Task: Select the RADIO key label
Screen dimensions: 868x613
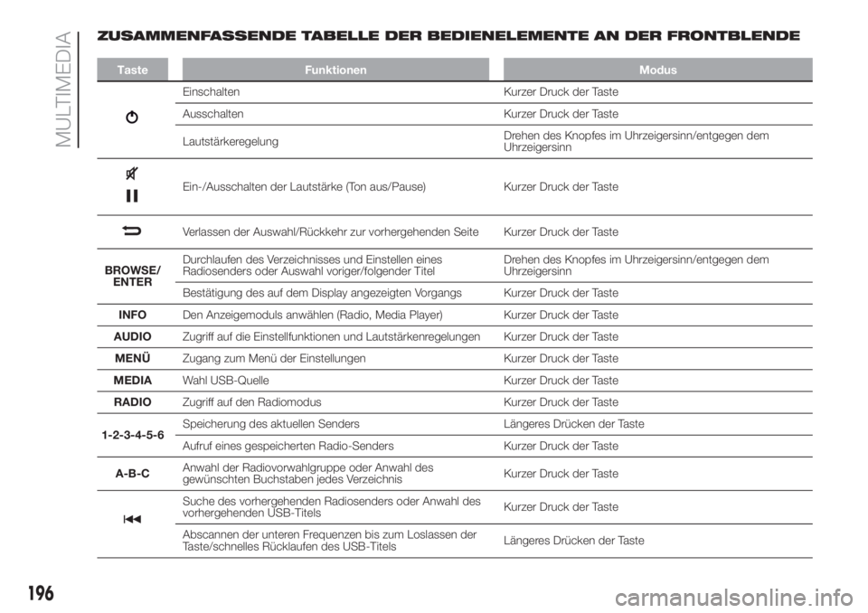Action: click(x=132, y=402)
